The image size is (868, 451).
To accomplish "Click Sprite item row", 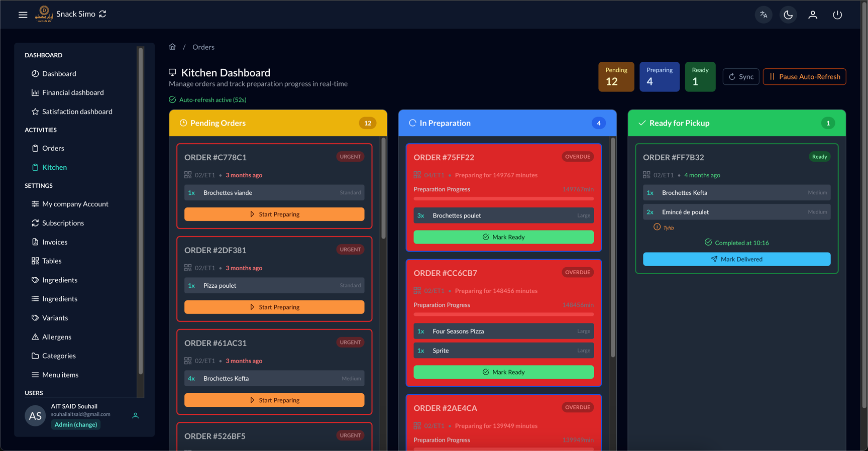I will (x=503, y=351).
